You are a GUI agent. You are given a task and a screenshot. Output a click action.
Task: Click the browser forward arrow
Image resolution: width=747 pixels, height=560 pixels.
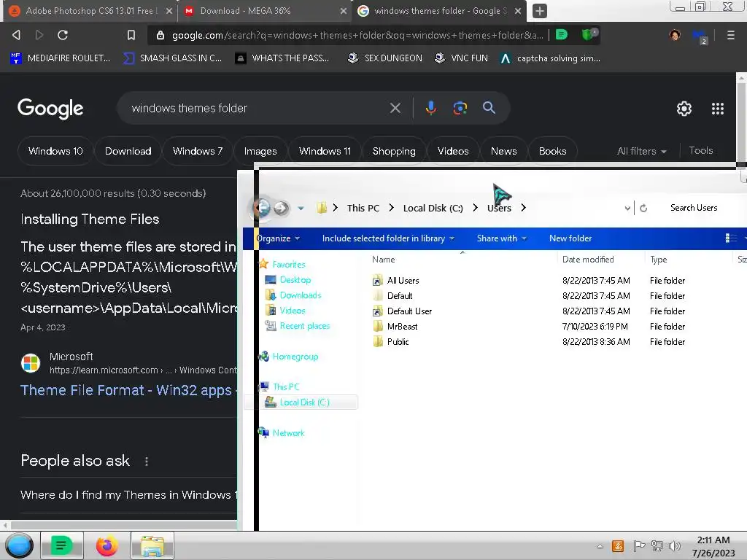pyautogui.click(x=39, y=35)
